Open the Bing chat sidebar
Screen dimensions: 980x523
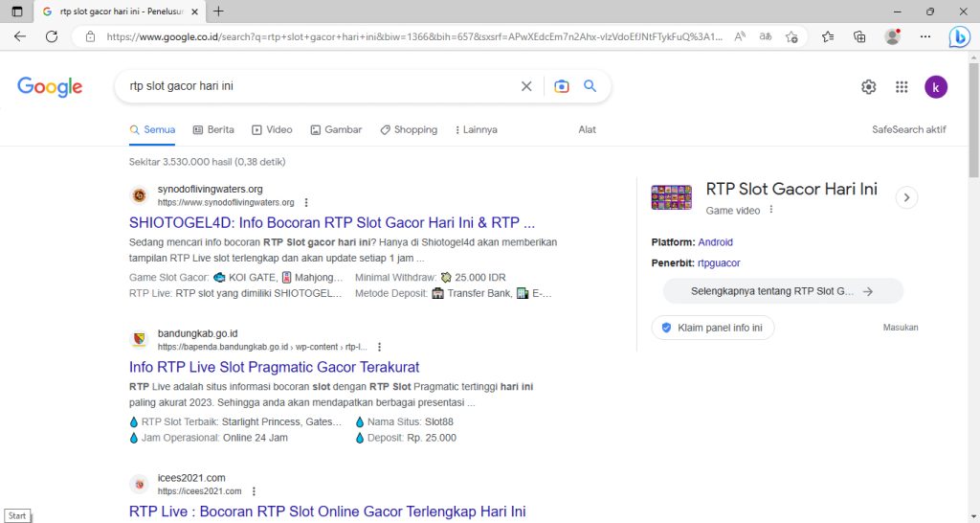pos(959,37)
